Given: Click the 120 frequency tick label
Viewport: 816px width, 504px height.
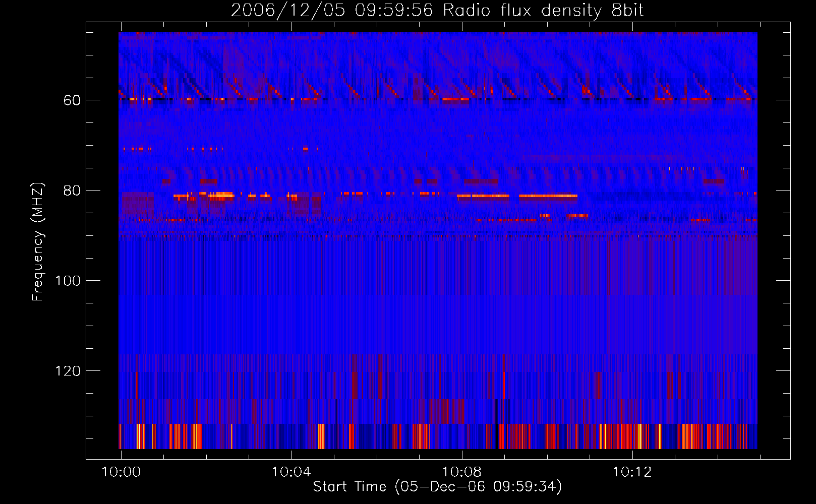Looking at the screenshot, I should click(x=68, y=371).
